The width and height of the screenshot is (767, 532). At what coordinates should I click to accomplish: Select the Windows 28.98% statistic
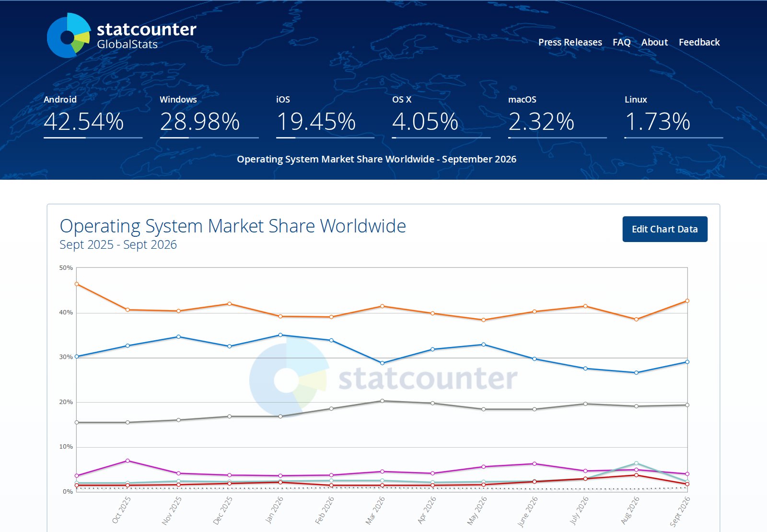click(209, 116)
